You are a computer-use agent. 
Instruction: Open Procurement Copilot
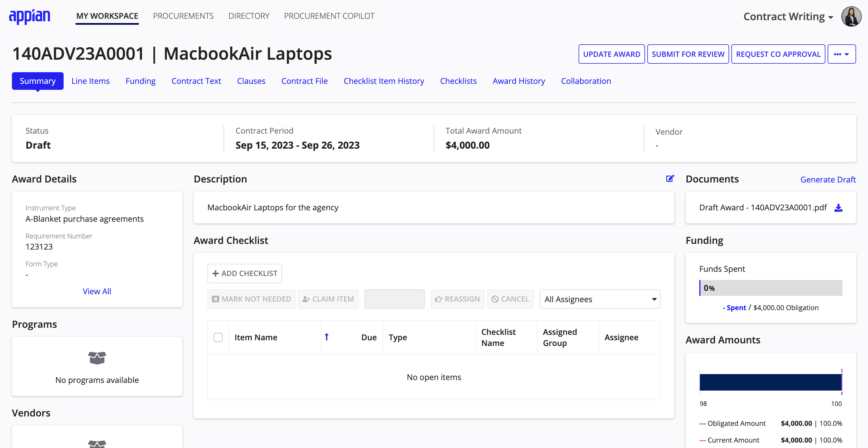coord(329,16)
